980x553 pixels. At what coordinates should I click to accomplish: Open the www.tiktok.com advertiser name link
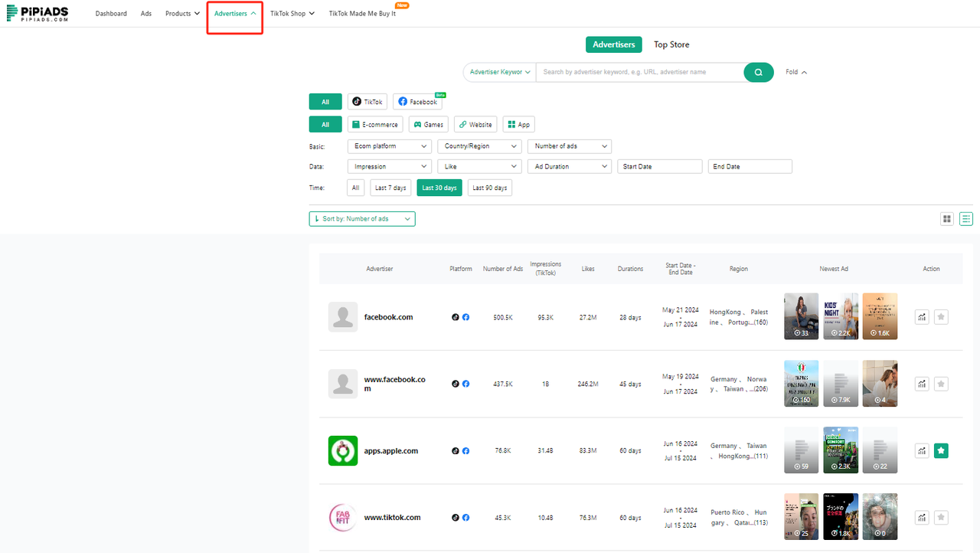pos(393,518)
